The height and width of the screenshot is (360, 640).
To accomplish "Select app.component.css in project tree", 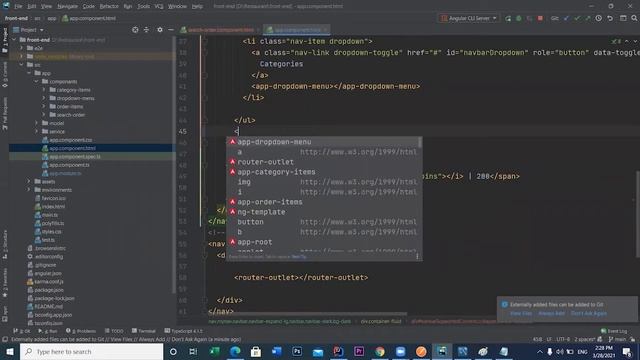I will [70, 140].
